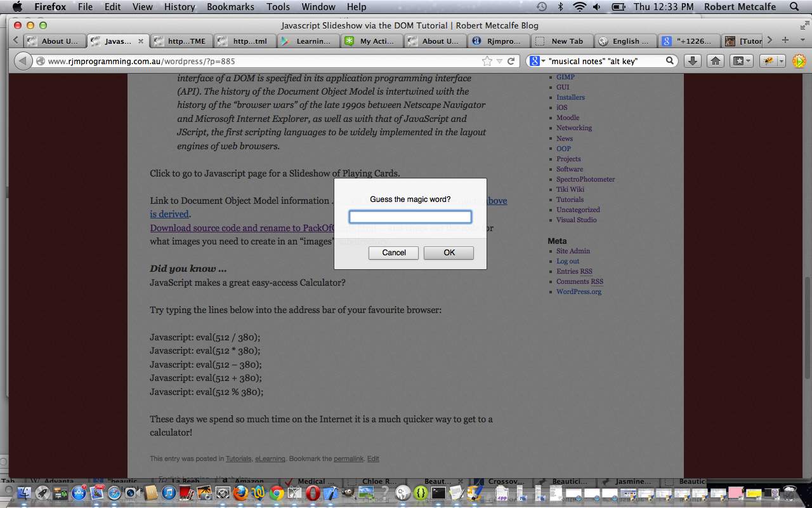
Task: Toggle Wi-Fi via the menu bar icon
Action: coord(579,7)
